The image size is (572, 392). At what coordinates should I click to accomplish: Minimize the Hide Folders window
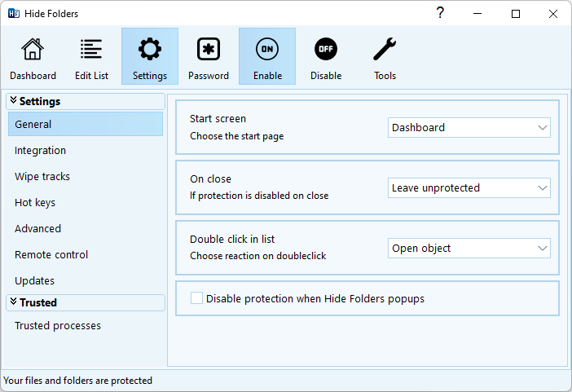477,14
